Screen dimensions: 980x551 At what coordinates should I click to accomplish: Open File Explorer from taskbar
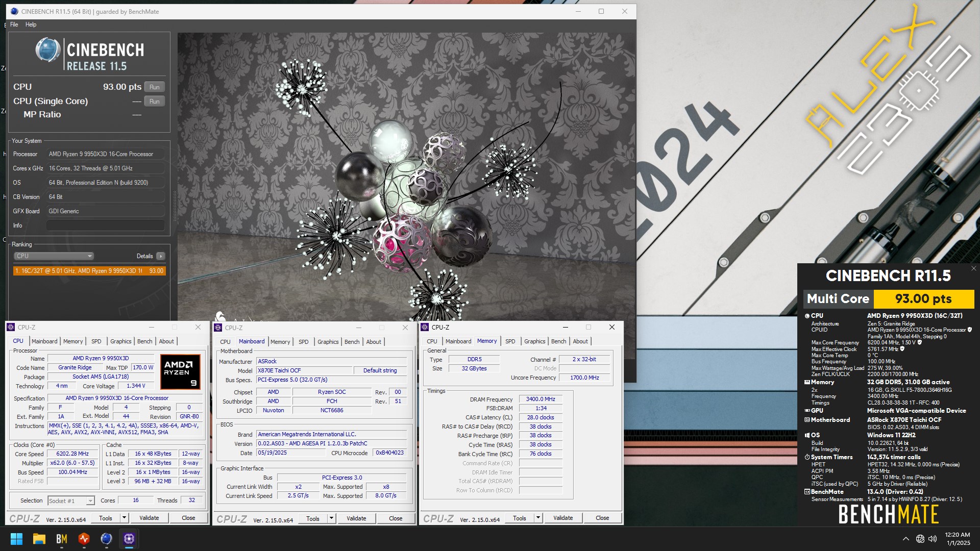[x=39, y=539]
